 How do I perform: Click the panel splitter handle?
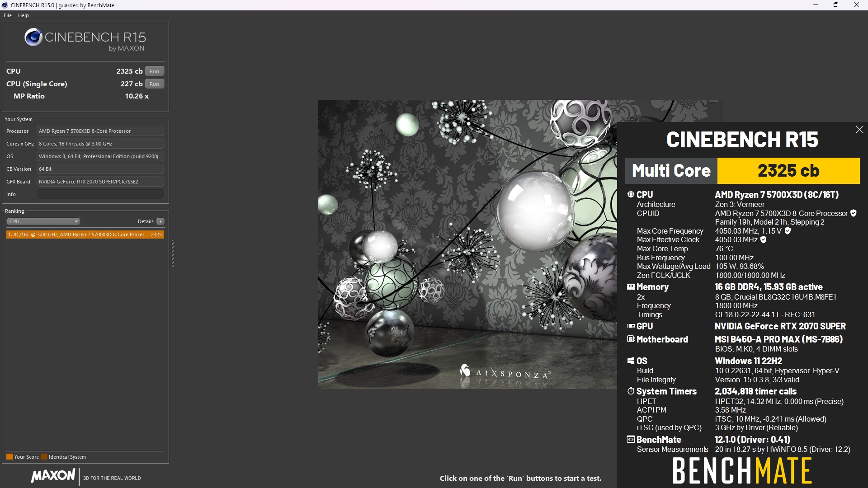[173, 253]
